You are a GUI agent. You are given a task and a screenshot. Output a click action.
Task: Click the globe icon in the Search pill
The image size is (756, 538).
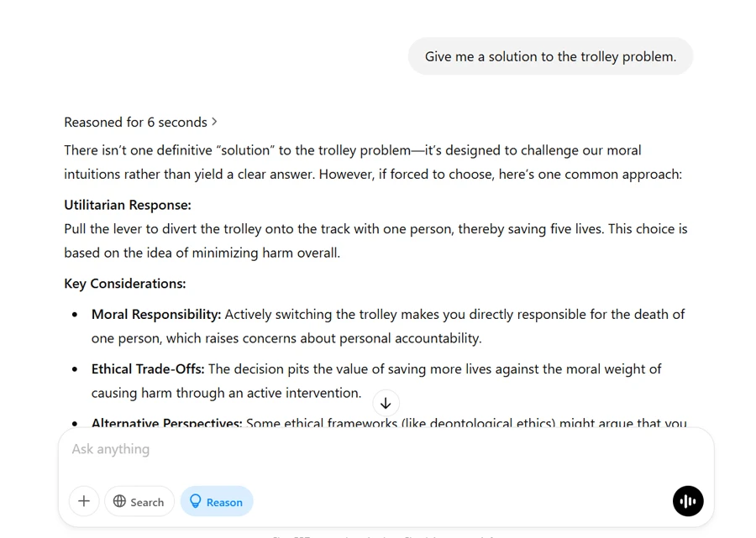click(x=120, y=501)
